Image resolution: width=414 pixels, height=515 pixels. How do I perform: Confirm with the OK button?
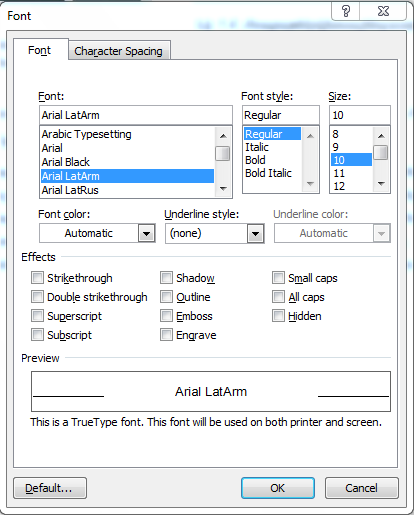[278, 488]
